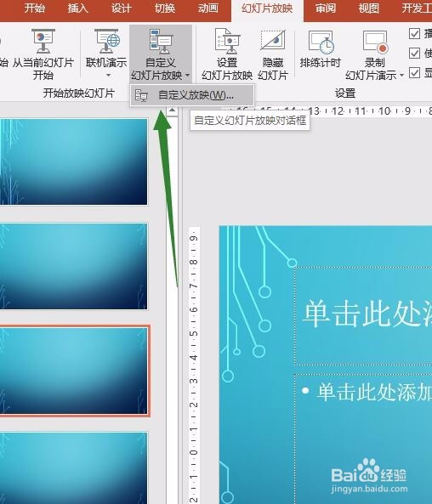Toggle the first checkbox in 设置 group
Image resolution: width=432 pixels, height=504 pixels.
414,33
